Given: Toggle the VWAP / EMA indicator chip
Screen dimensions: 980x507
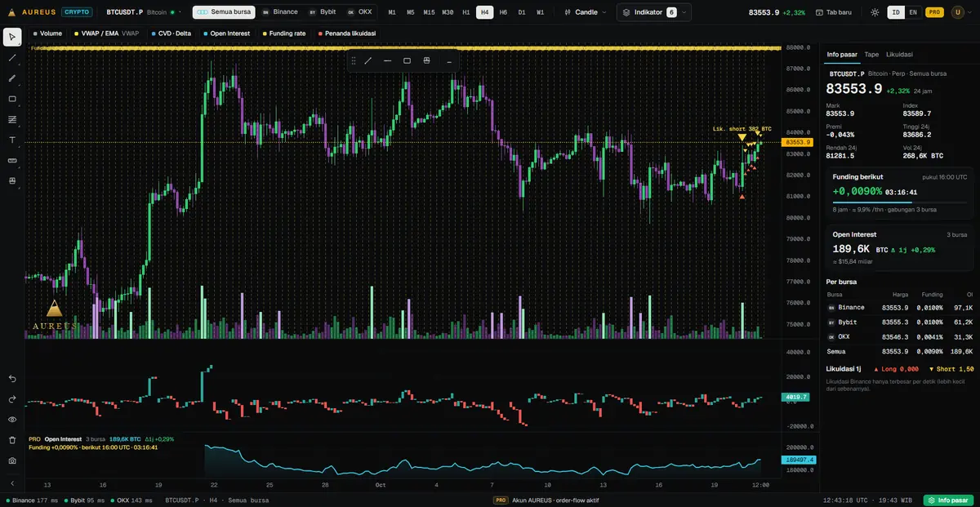Looking at the screenshot, I should tap(105, 33).
